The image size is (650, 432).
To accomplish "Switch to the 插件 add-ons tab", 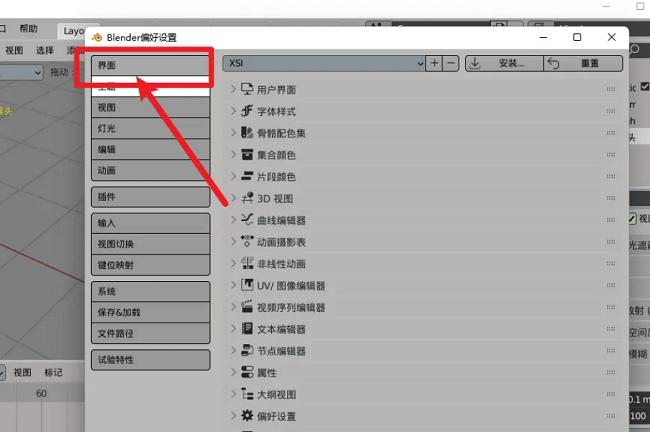I will click(150, 197).
